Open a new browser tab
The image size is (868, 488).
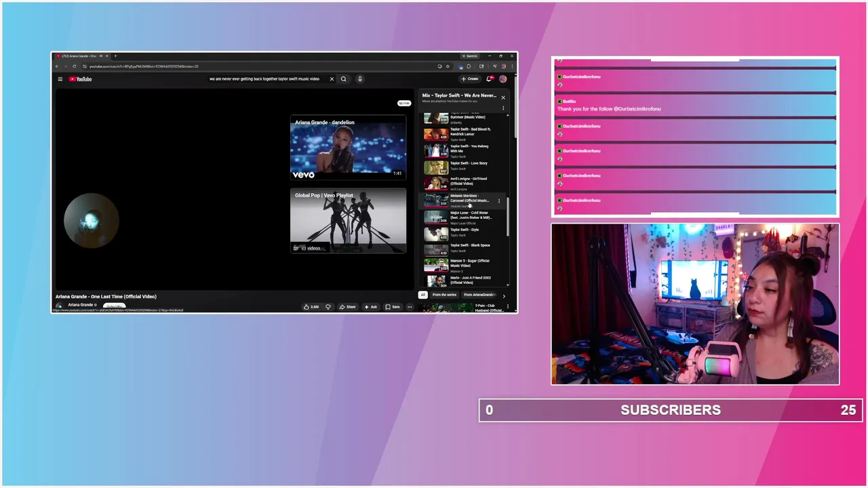[x=115, y=56]
